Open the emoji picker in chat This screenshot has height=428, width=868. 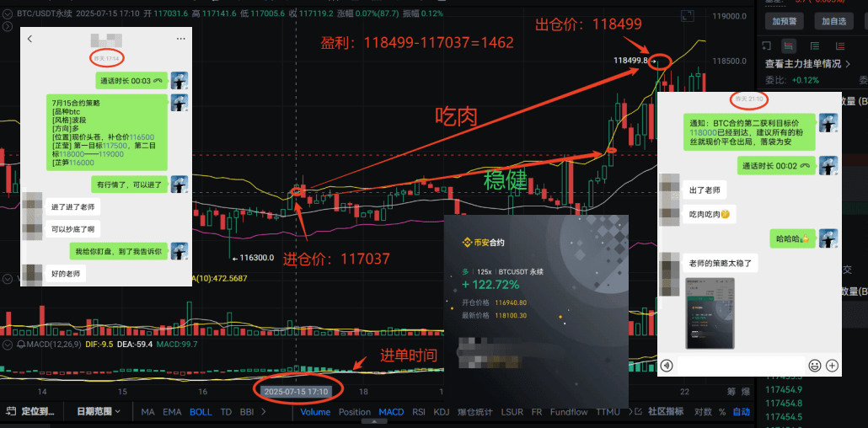[x=814, y=366]
